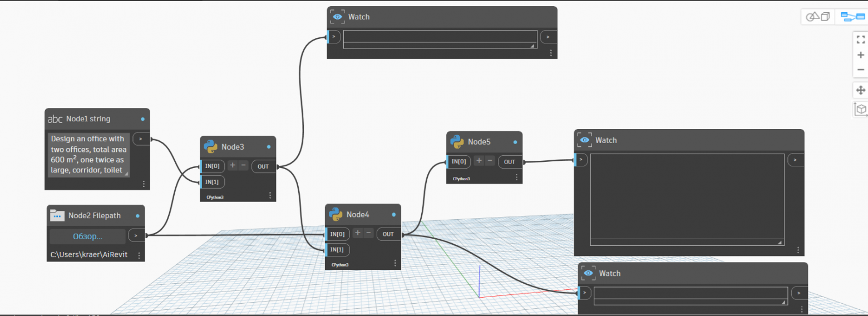Image resolution: width=868 pixels, height=316 pixels.
Task: Click the input port of the lowest Watch node
Action: click(584, 293)
